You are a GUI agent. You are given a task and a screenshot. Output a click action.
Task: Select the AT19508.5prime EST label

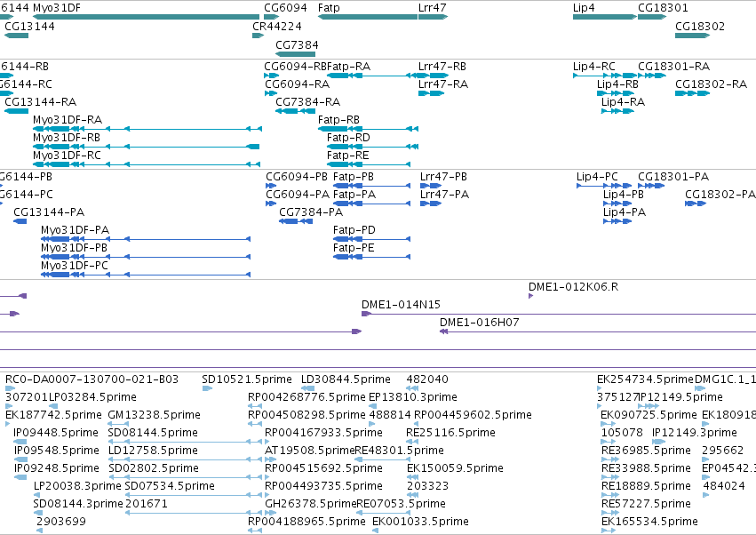(x=310, y=451)
